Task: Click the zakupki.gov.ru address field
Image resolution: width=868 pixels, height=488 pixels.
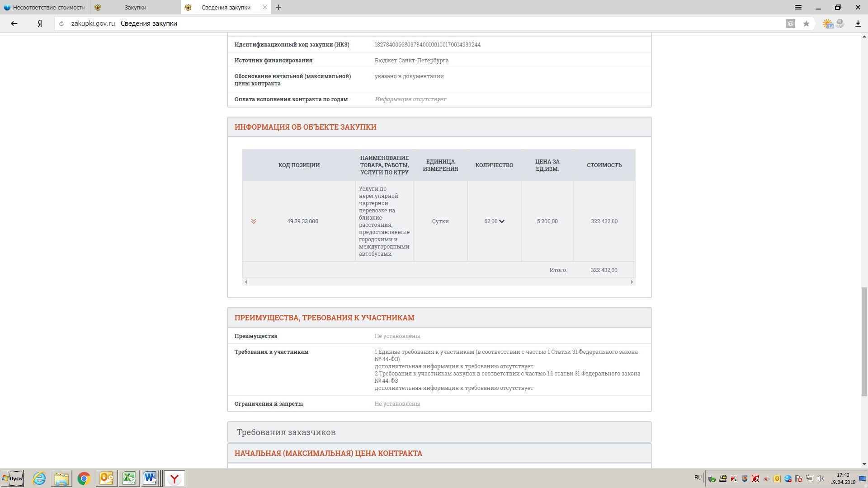Action: [x=93, y=23]
